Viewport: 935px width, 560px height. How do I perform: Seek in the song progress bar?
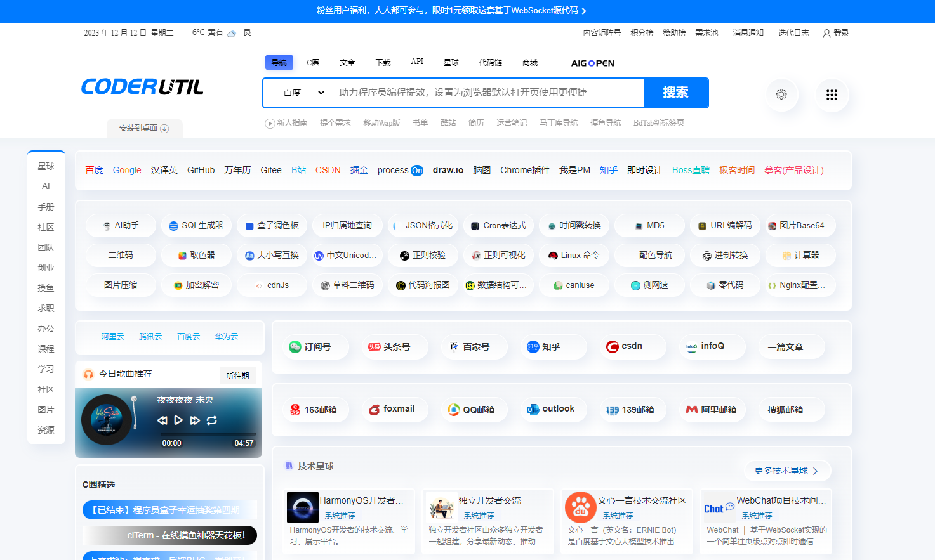point(208,434)
